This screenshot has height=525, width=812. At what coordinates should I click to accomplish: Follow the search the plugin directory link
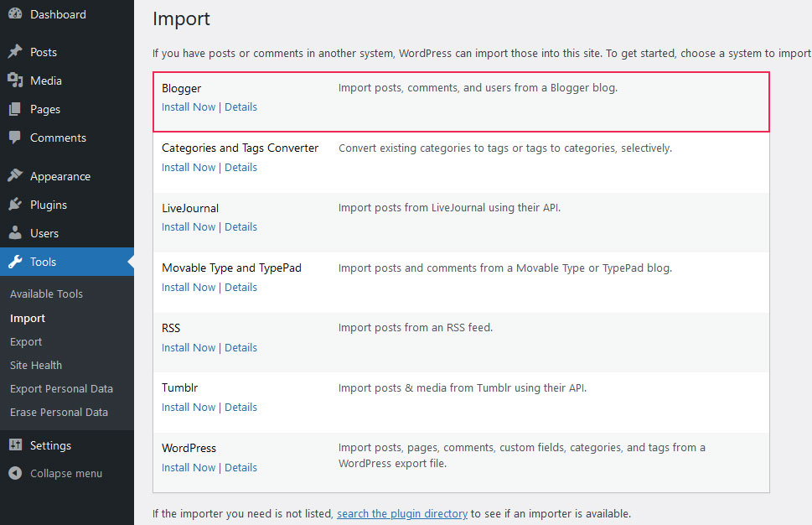(402, 513)
